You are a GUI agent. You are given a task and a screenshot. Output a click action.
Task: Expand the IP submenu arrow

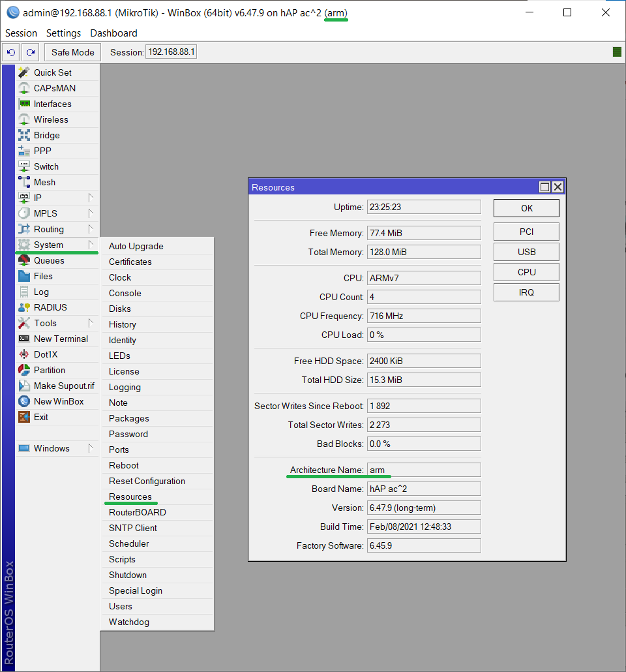91,198
